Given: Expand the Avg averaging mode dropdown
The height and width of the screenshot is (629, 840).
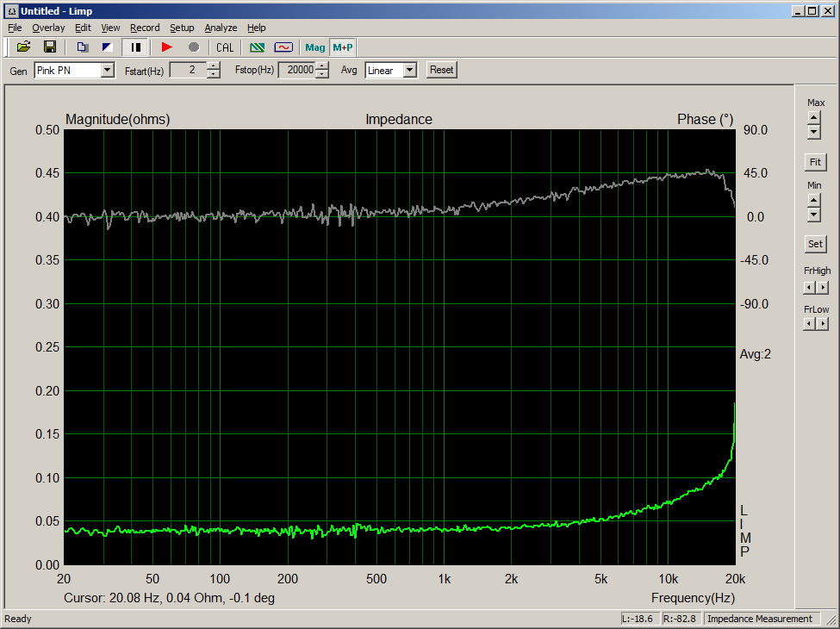Looking at the screenshot, I should (x=410, y=70).
